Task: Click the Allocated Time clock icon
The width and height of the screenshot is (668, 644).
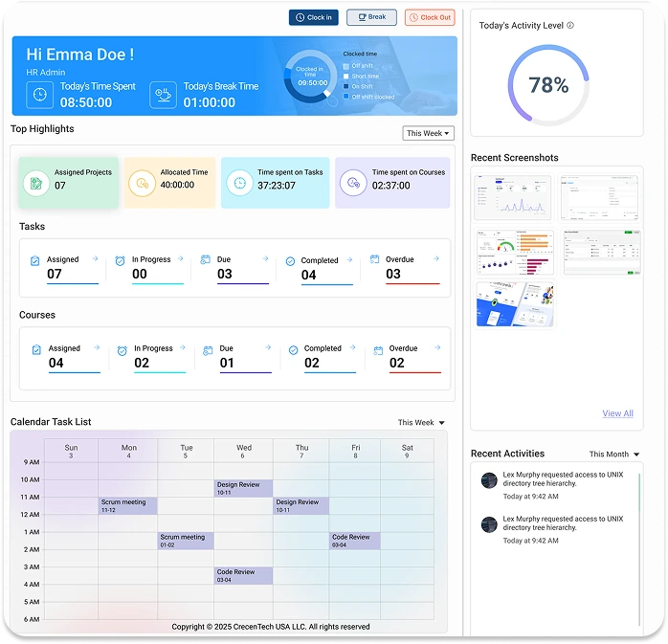Action: (x=143, y=182)
